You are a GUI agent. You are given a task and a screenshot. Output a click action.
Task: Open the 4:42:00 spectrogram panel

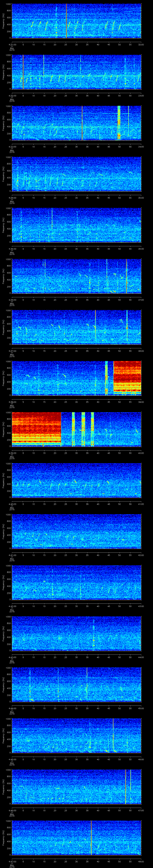76,582
